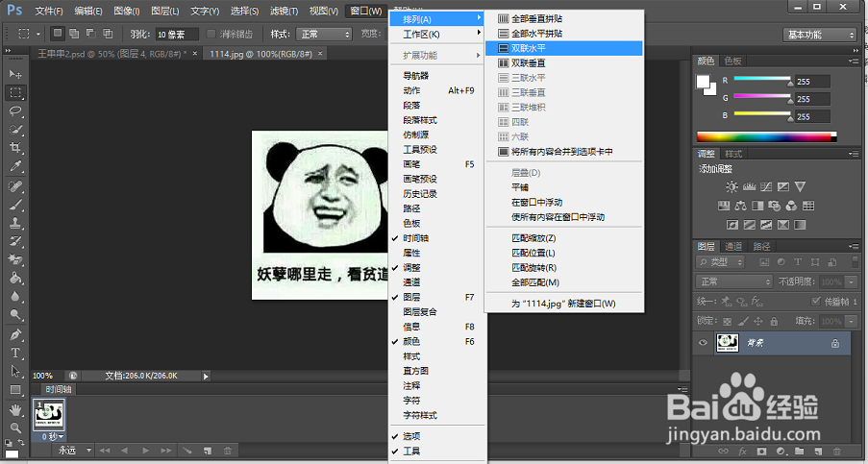The image size is (868, 464).
Task: Select the Eraser tool
Action: (x=15, y=259)
